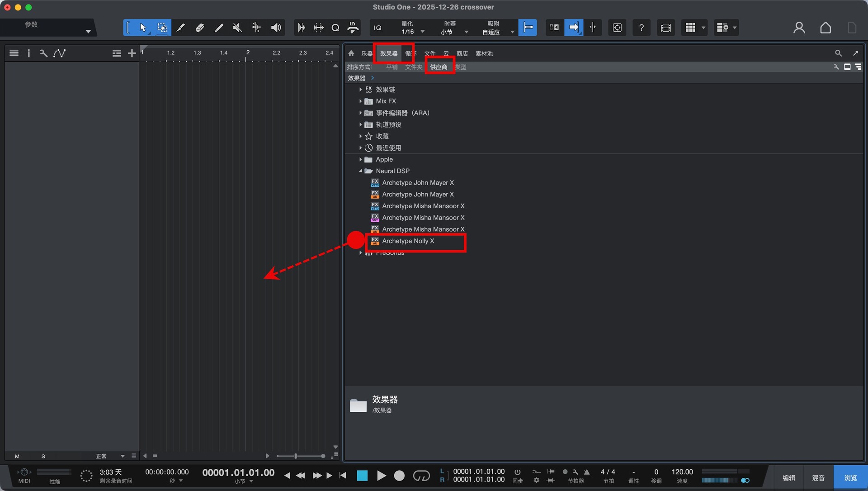The image size is (868, 491).
Task: Open the 混音 (Mix) view button
Action: [x=818, y=478]
